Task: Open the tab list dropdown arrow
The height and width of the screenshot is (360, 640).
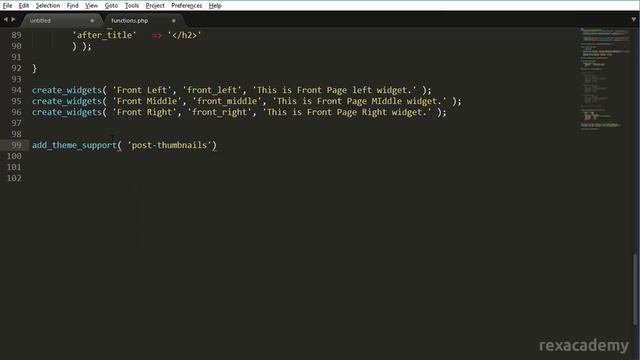Action: pyautogui.click(x=633, y=19)
